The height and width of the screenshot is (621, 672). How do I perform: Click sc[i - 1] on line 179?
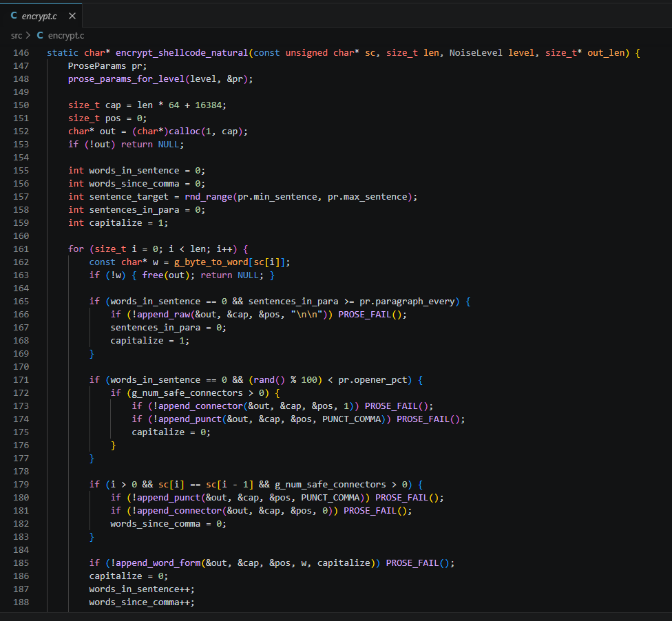pyautogui.click(x=229, y=484)
